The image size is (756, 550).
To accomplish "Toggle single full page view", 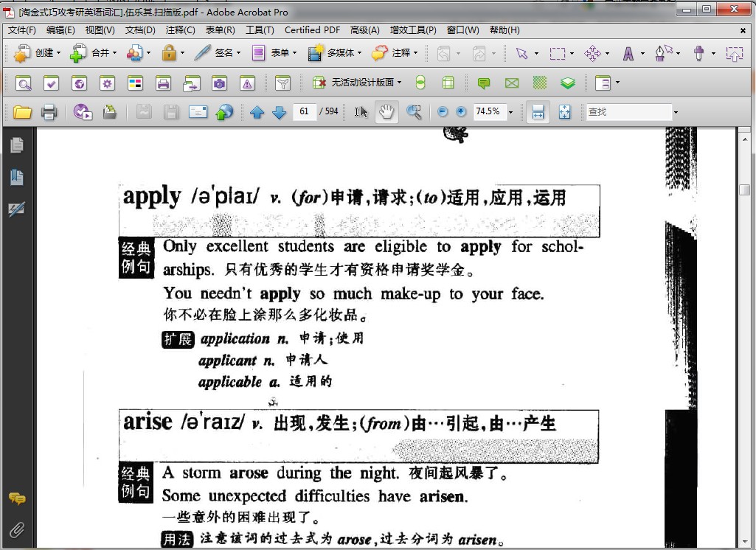I will click(x=564, y=112).
